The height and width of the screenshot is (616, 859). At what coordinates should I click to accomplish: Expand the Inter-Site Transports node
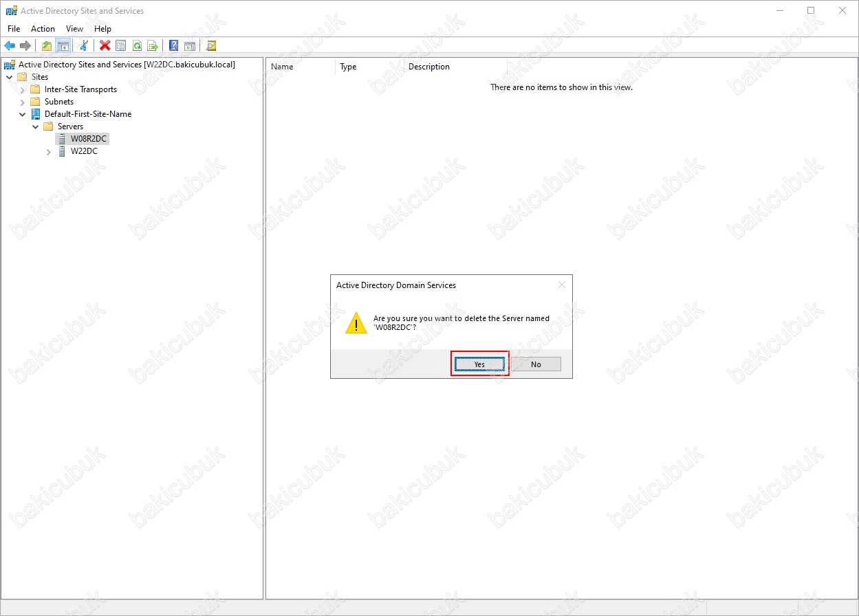[x=23, y=89]
